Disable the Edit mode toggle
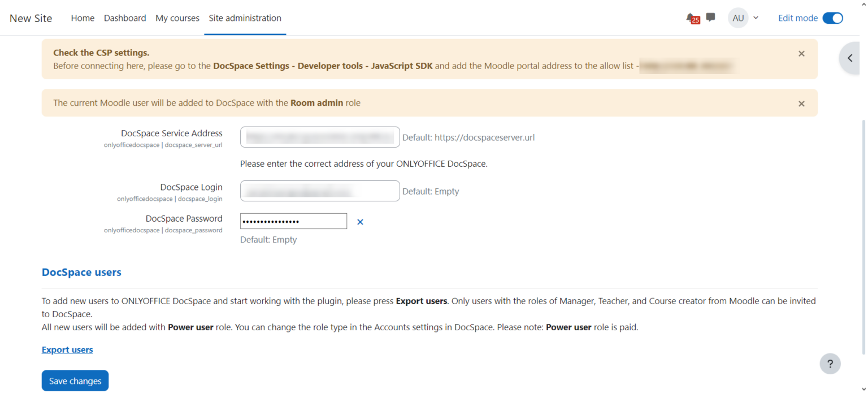This screenshot has height=393, width=868. pyautogui.click(x=832, y=18)
